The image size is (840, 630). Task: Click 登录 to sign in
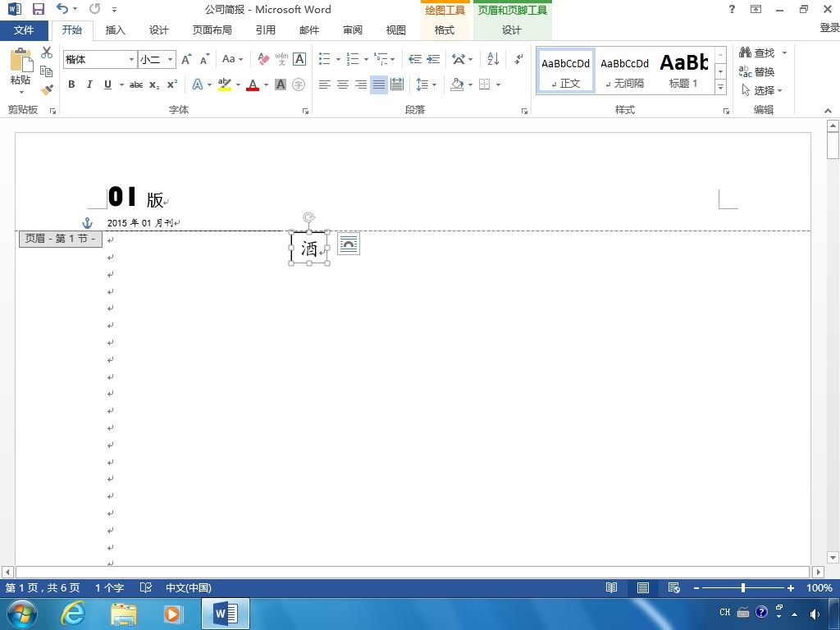coord(829,27)
